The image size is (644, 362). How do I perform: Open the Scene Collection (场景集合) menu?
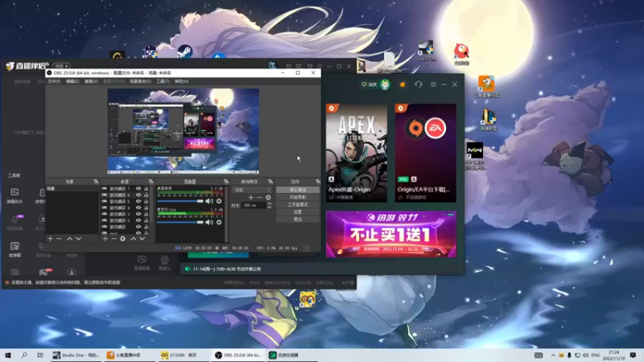coord(140,81)
